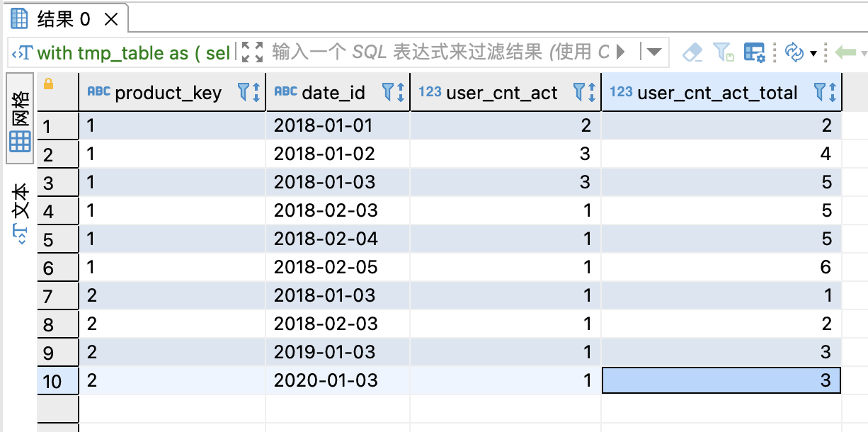Click the save filter settings icon
The height and width of the screenshot is (432, 868).
tap(724, 52)
